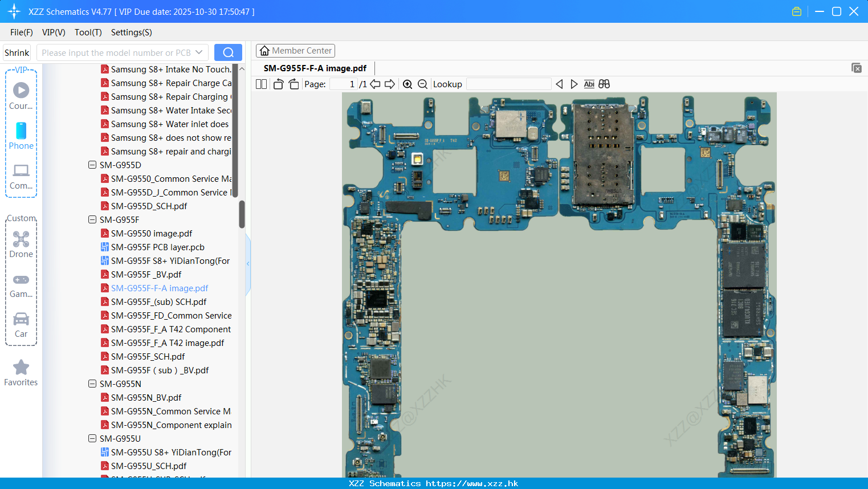
Task: Open SM-G955F_FD_Common Service file
Action: tap(171, 315)
